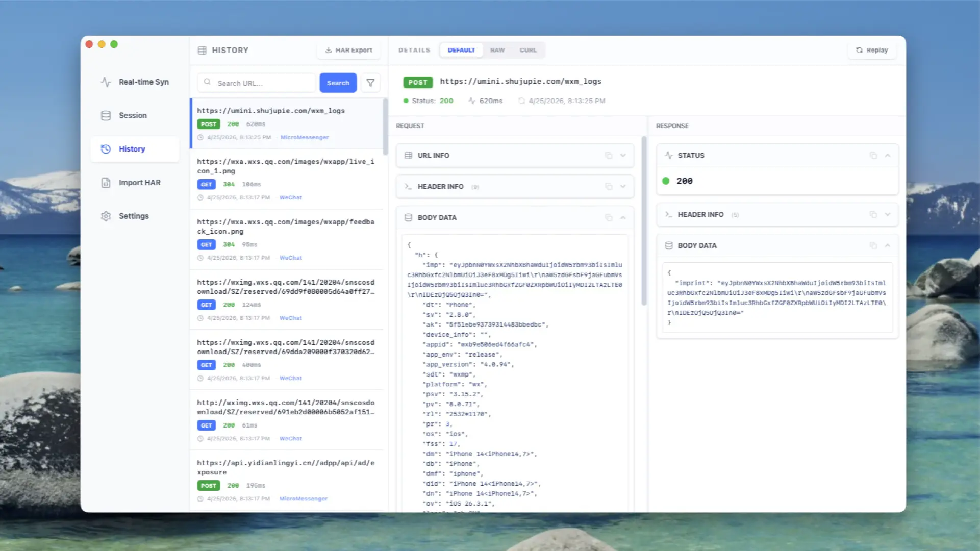Expand the request HEADER INFO chevron

(623, 187)
